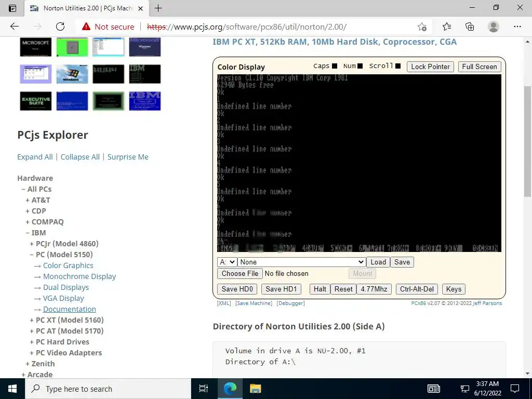Viewport: 532px width, 399px height.
Task: Add this page to favorites star icon
Action: click(x=422, y=26)
